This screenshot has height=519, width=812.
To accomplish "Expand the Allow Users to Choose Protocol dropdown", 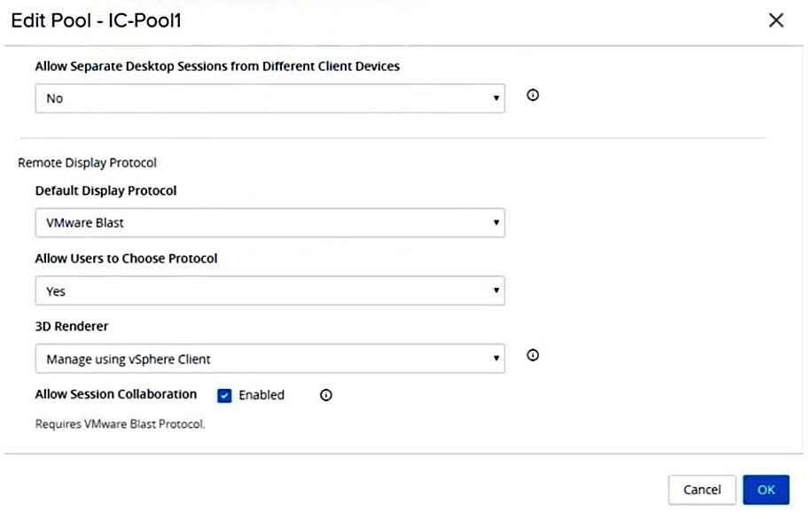I will pyautogui.click(x=269, y=290).
